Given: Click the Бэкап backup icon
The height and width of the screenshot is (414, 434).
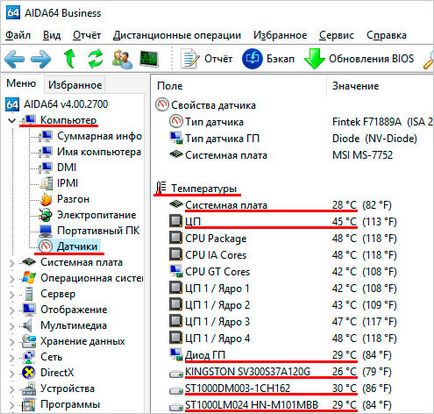Looking at the screenshot, I should coord(252,59).
